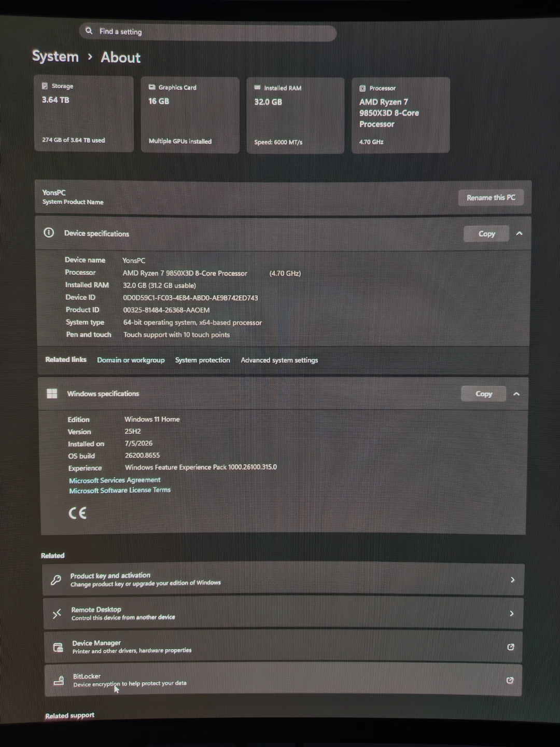Image resolution: width=560 pixels, height=747 pixels.
Task: Open Microsoft Services Agreement link
Action: 115,480
